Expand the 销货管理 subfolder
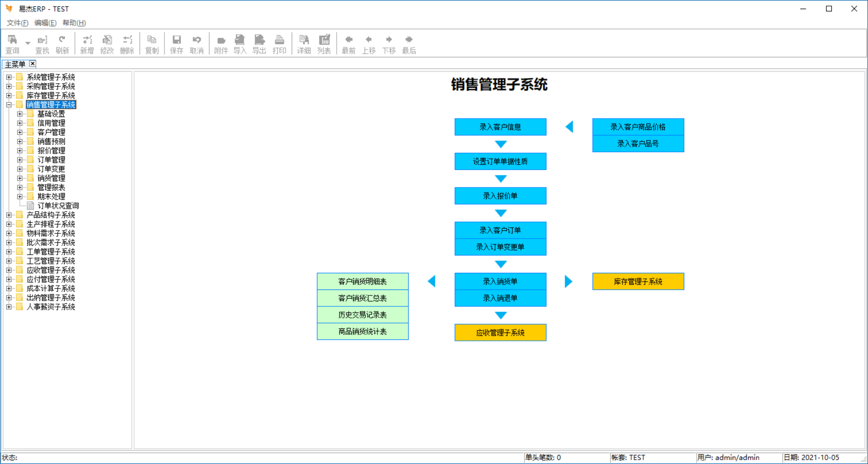 click(x=20, y=178)
